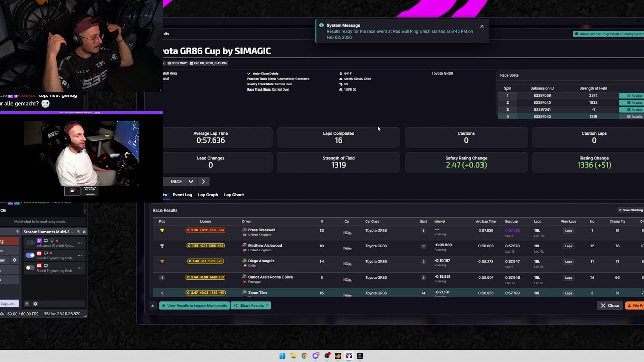Viewport: 644px width, 362px height.
Task: Switch to the Event Log tab
Action: (x=182, y=195)
